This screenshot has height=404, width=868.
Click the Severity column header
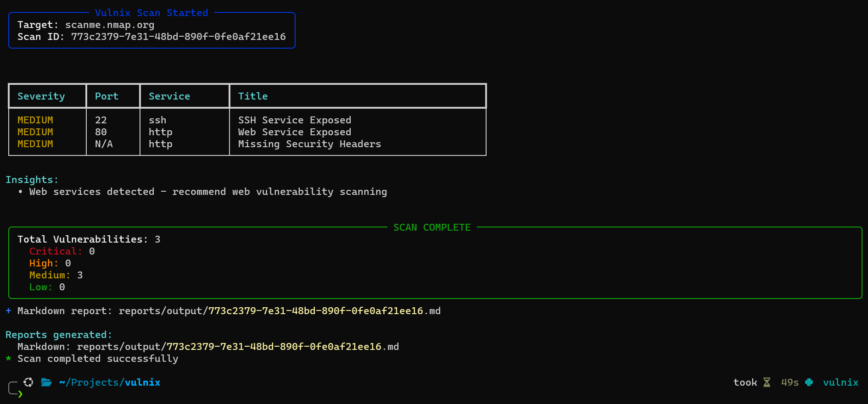point(41,96)
